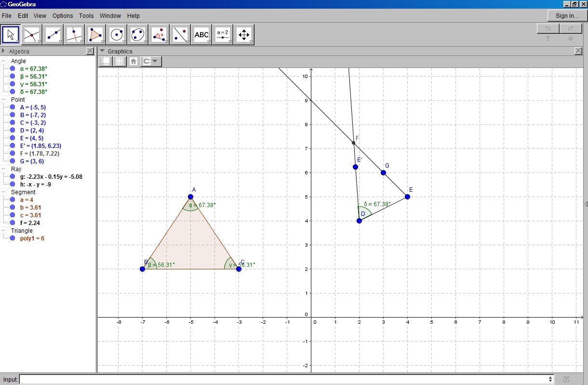Activate the Polygon tool
588x385 pixels.
tap(95, 35)
